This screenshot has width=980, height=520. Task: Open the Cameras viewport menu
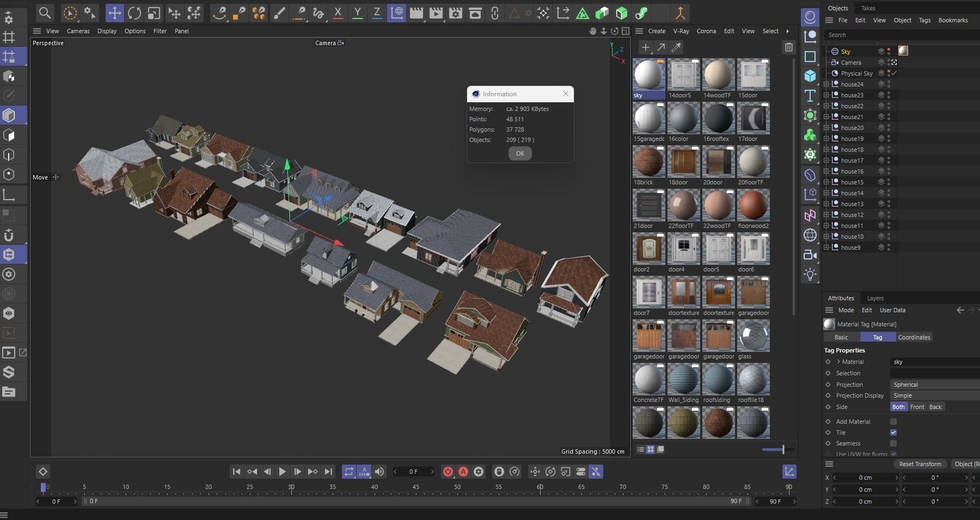(78, 31)
